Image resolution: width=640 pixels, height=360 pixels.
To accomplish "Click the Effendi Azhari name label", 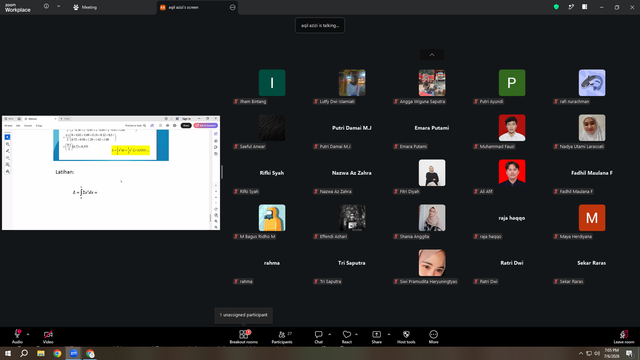I will point(330,236).
